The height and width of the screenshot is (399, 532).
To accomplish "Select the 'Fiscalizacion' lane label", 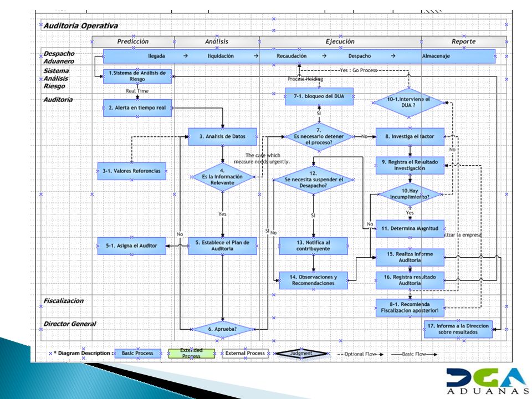I will (63, 300).
